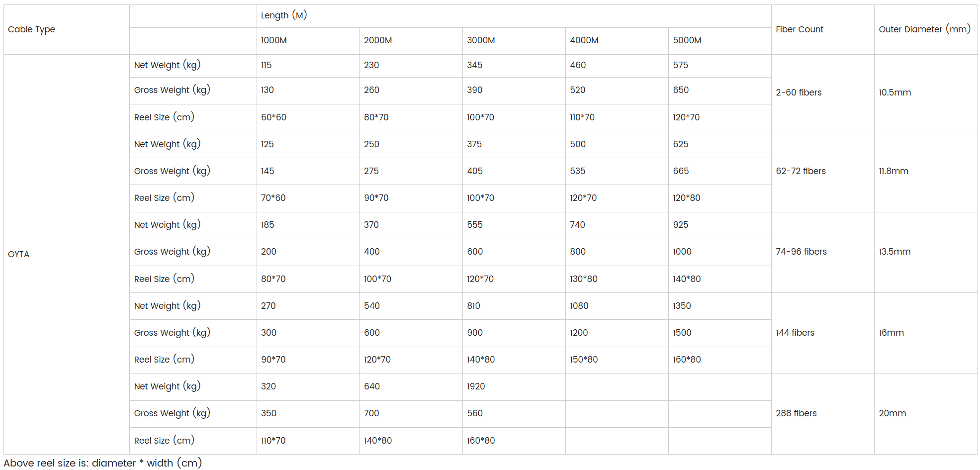Viewport: 980px width, 470px height.
Task: Select the GYTA cable type cell
Action: point(67,254)
